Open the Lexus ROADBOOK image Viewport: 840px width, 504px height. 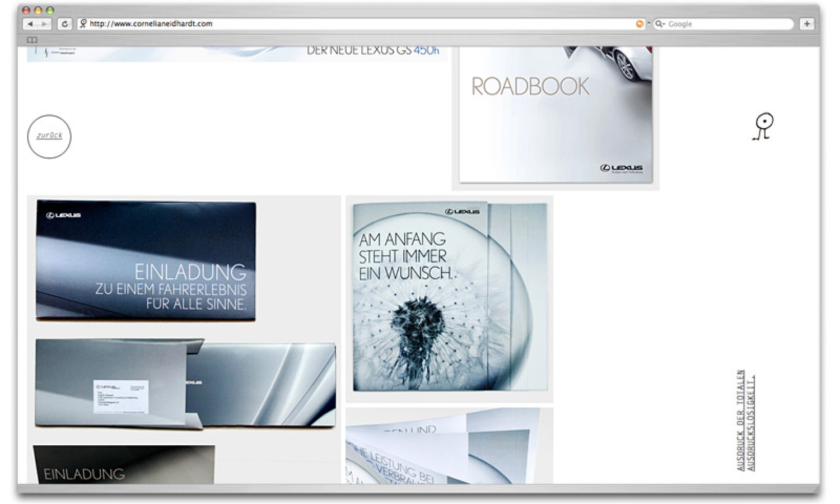pyautogui.click(x=556, y=118)
